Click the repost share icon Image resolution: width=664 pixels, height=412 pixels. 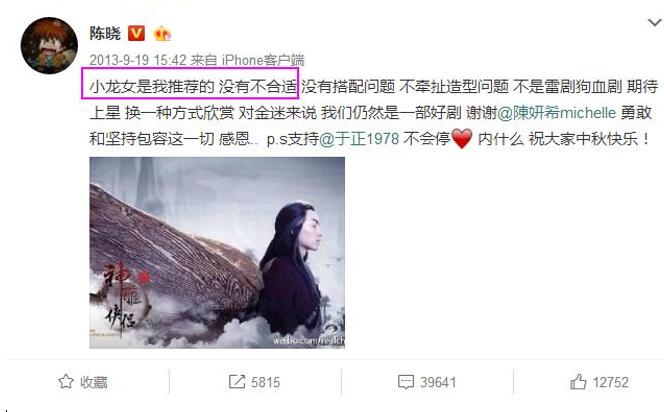tap(237, 382)
